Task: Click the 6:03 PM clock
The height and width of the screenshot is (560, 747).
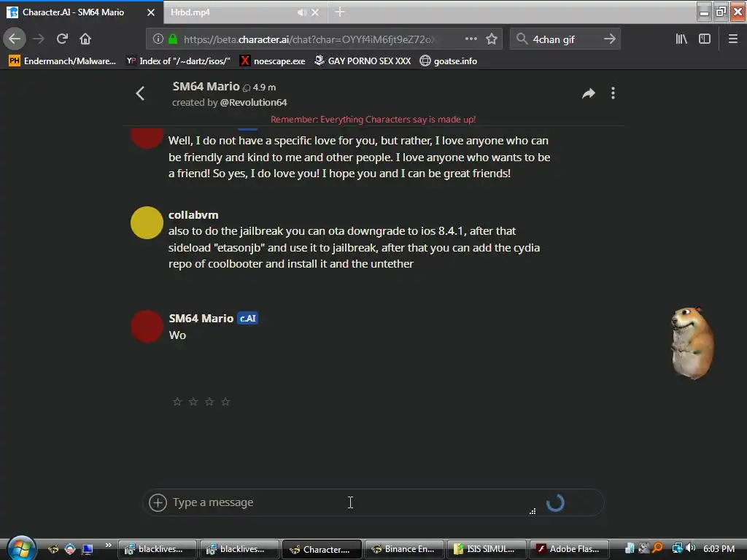Action: [x=719, y=548]
